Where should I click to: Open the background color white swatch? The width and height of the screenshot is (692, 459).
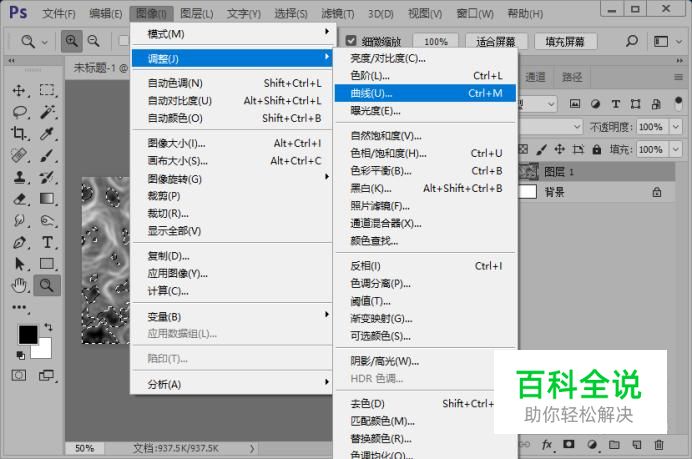coord(44,351)
